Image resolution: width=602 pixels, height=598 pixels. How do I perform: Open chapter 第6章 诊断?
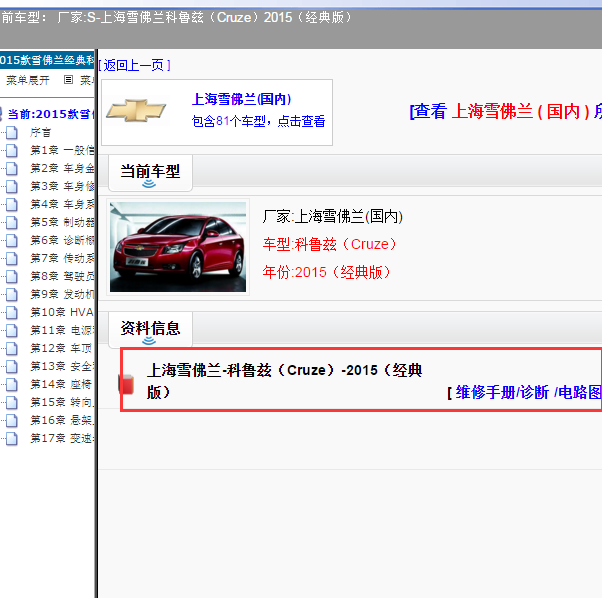(62, 241)
